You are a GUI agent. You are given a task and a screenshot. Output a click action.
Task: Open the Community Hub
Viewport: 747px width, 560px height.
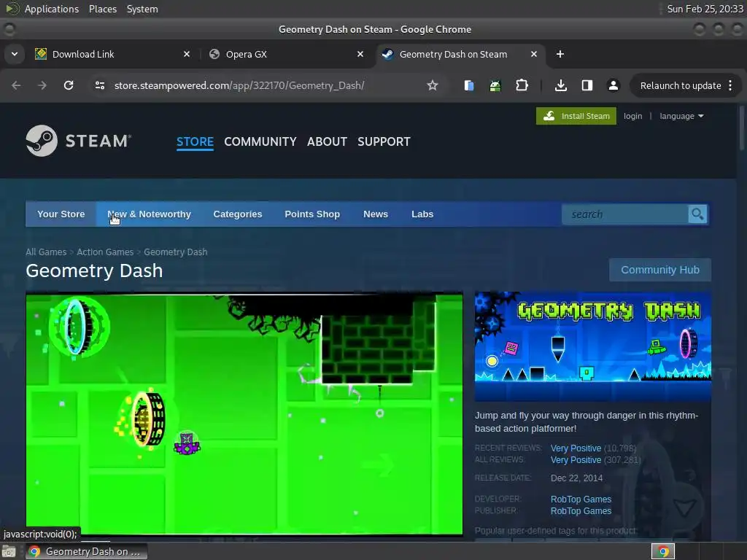[659, 270]
